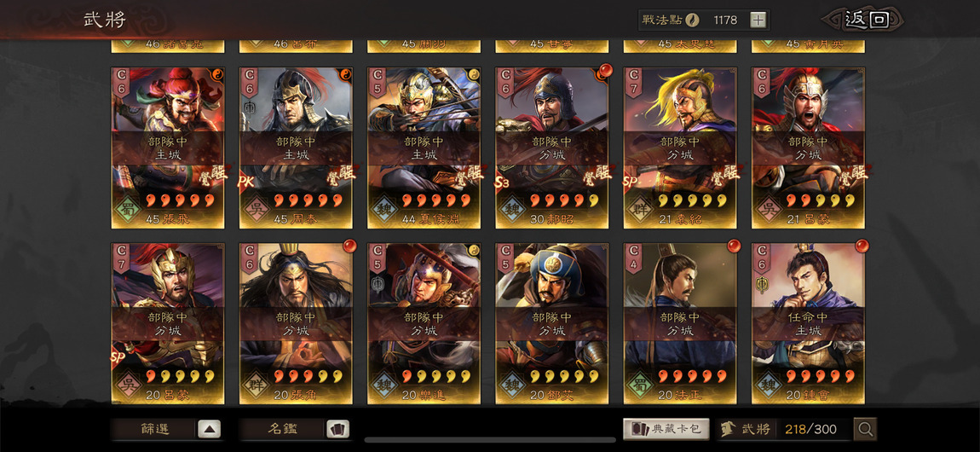Expand the 篩選 filter with the up arrow
Screen dimensions: 980x452
(x=210, y=429)
